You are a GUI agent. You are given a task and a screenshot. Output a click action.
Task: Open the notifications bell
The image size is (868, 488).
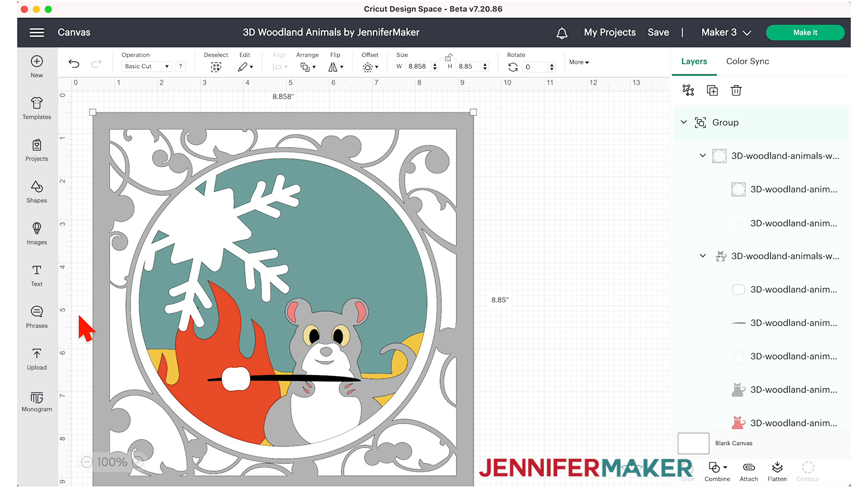[562, 33]
